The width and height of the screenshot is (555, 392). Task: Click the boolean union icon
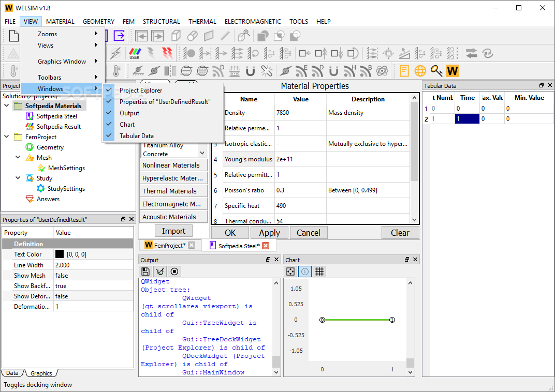pos(262,36)
